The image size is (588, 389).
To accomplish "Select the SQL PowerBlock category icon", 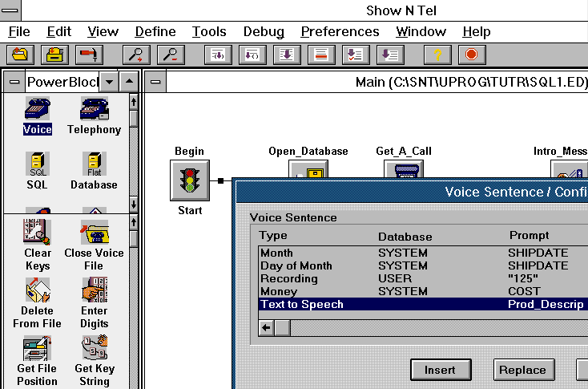I will click(x=38, y=164).
